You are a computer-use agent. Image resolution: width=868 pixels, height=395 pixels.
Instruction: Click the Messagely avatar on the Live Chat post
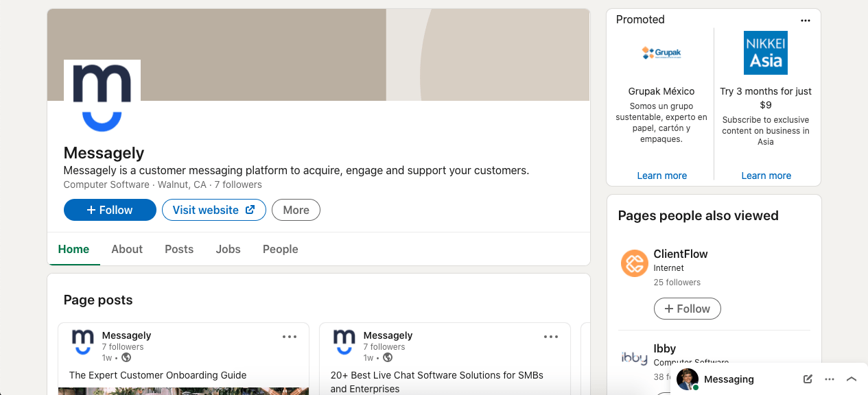coord(344,342)
